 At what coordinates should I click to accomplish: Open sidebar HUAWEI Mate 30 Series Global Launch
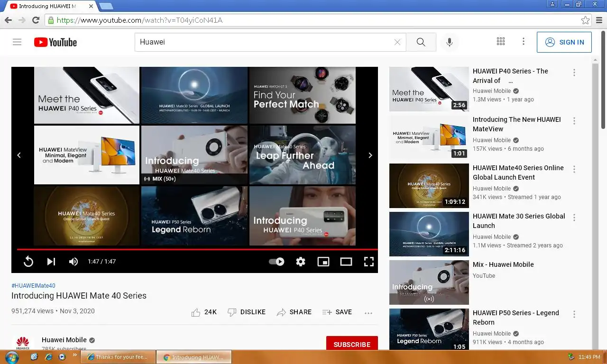(519, 221)
